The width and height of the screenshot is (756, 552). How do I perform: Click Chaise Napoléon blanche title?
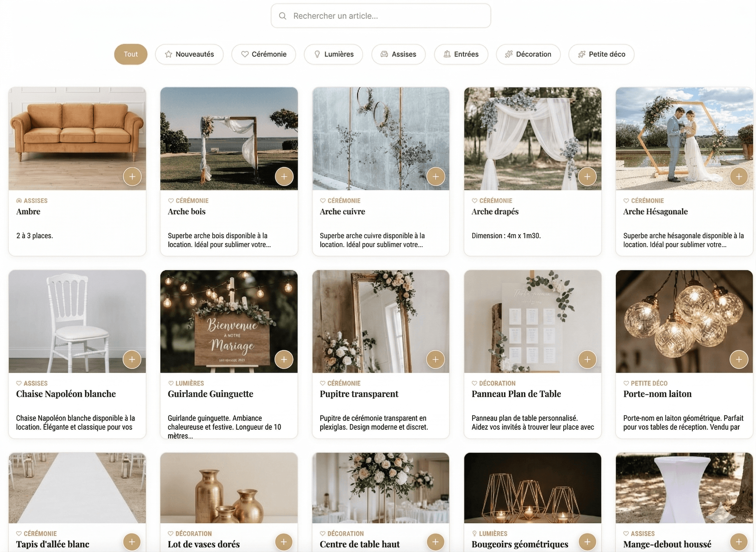[x=66, y=394]
